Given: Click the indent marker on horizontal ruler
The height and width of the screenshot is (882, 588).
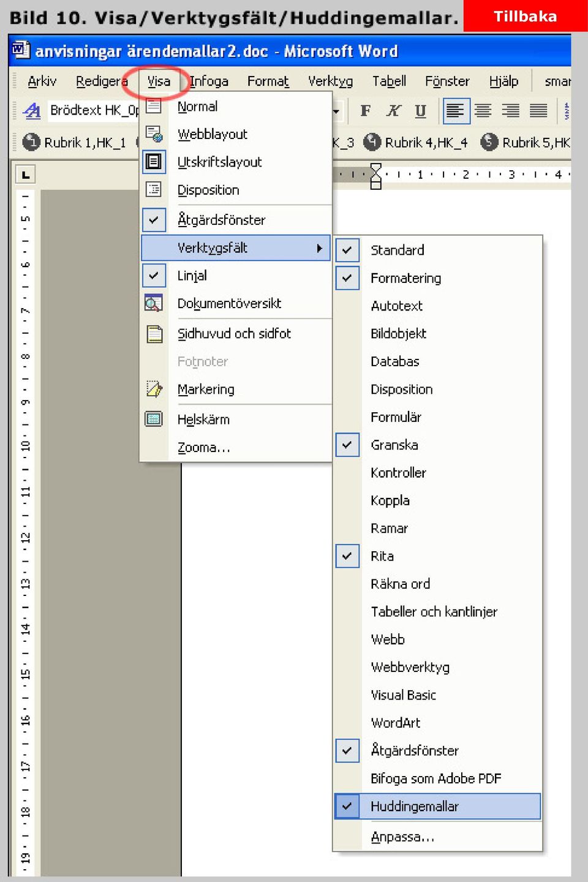Looking at the screenshot, I should tap(376, 176).
